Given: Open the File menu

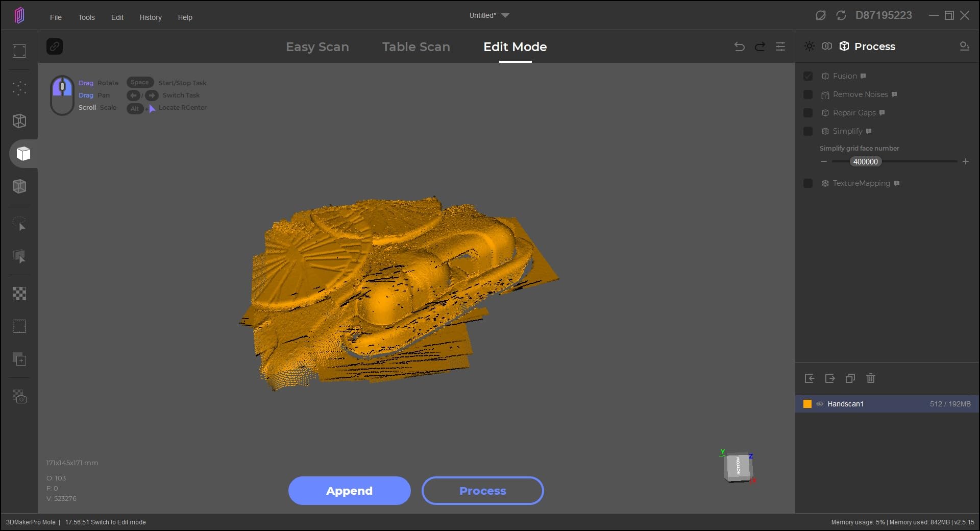Looking at the screenshot, I should pos(56,17).
